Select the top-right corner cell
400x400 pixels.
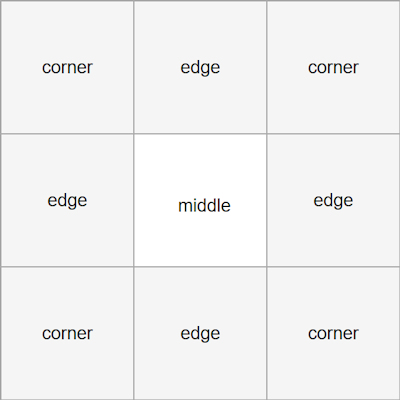click(333, 67)
